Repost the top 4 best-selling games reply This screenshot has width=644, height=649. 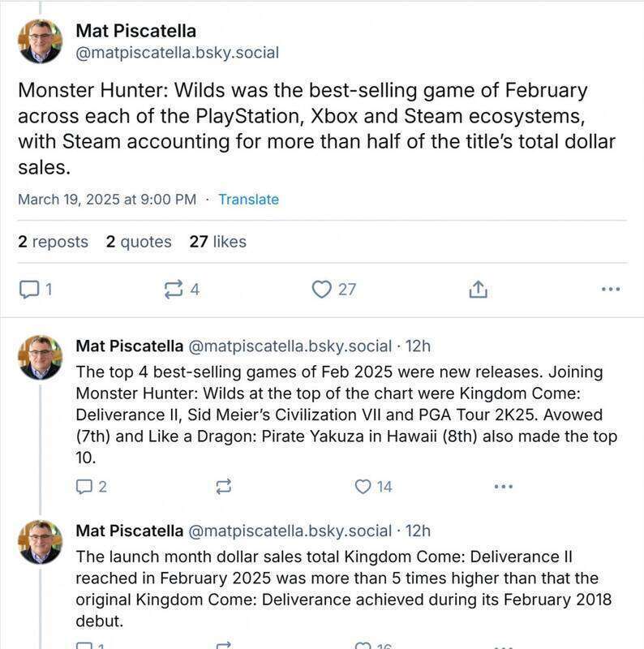point(224,487)
